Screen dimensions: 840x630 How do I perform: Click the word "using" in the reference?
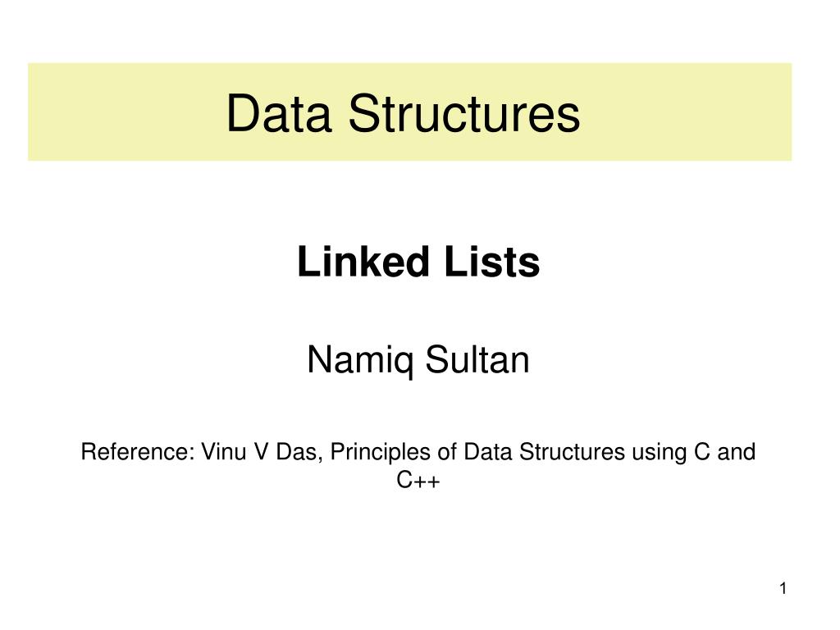pyautogui.click(x=660, y=453)
